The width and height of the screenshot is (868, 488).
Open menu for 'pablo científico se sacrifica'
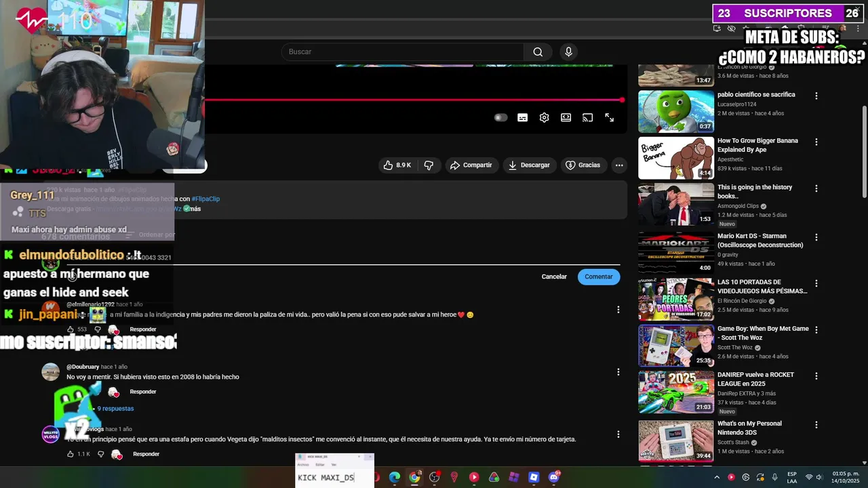click(x=816, y=96)
